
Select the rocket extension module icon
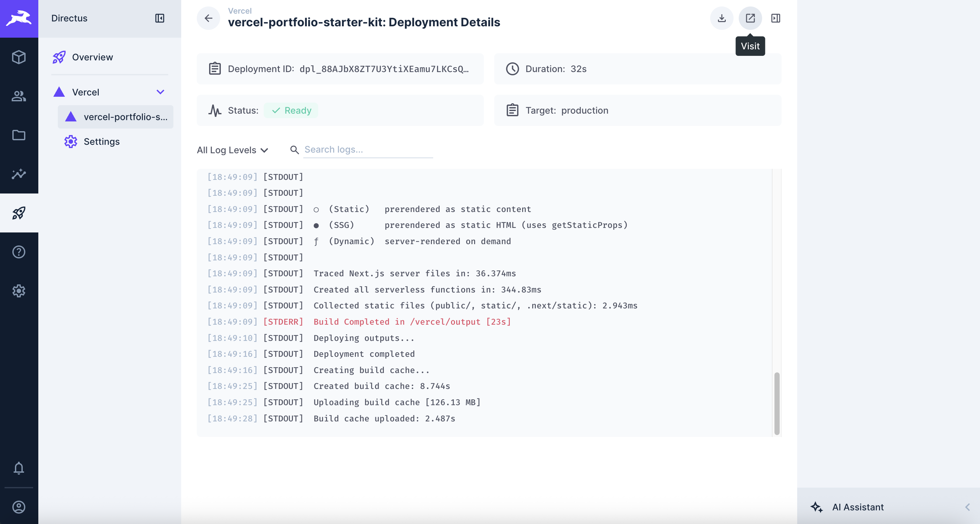pyautogui.click(x=19, y=213)
